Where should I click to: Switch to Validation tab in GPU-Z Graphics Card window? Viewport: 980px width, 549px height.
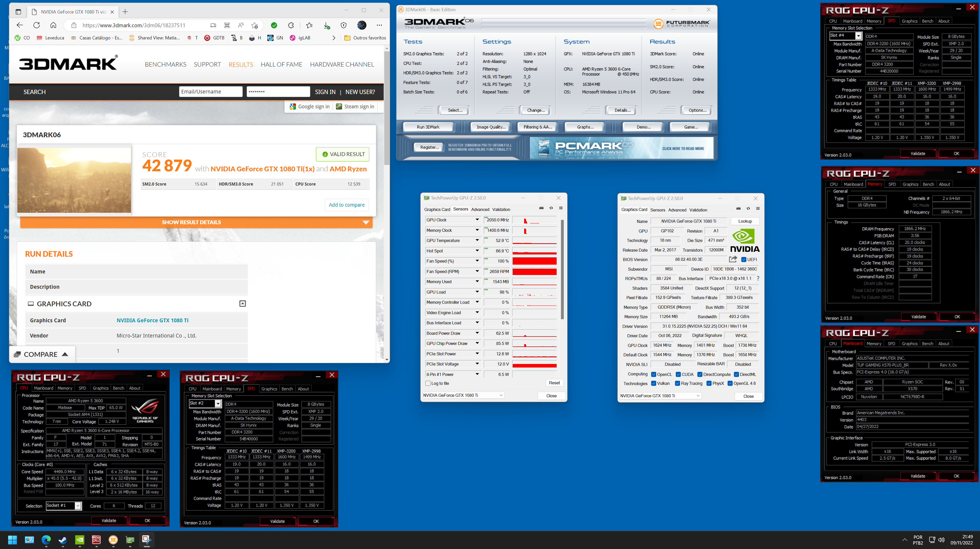[698, 210]
